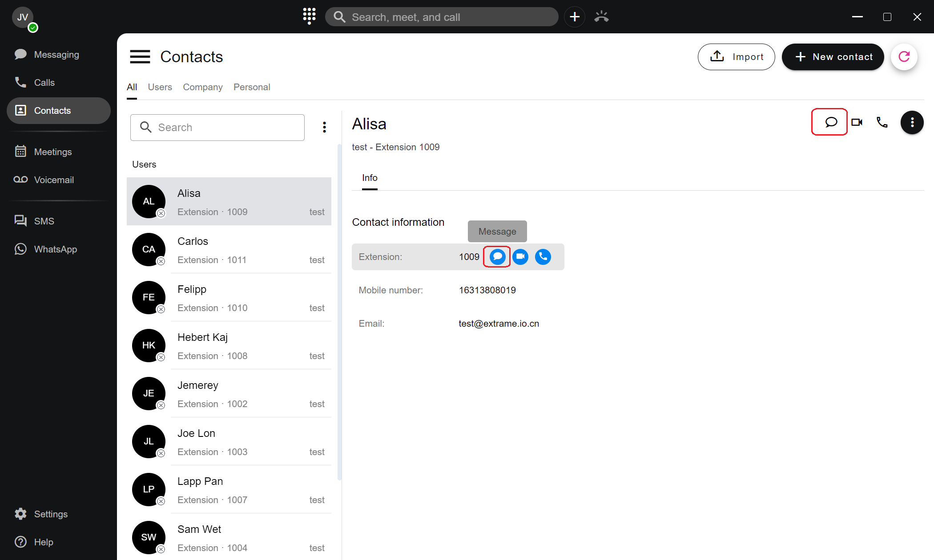Click blue video icon in extension row
Screen dimensions: 934x560
click(x=520, y=256)
